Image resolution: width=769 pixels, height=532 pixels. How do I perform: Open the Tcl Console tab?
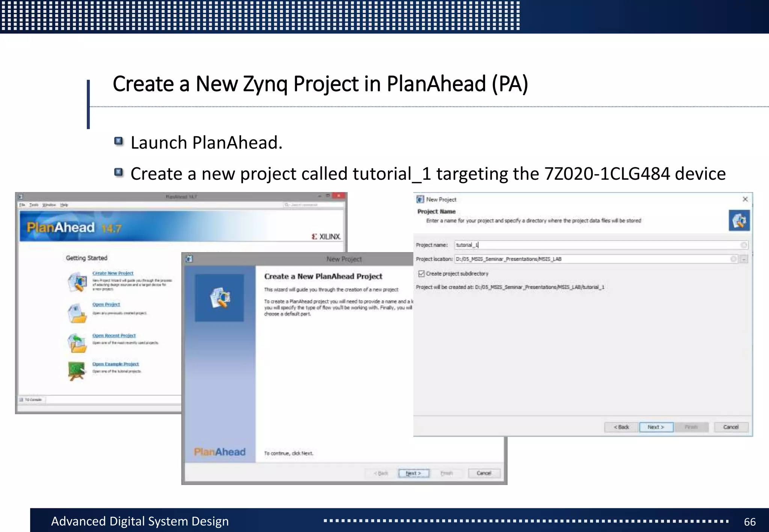32,400
